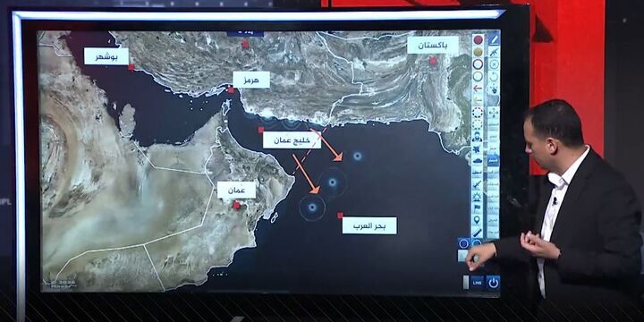Click the بوشهر map label
Image resolution: width=644 pixels, height=322 pixels.
[106, 56]
